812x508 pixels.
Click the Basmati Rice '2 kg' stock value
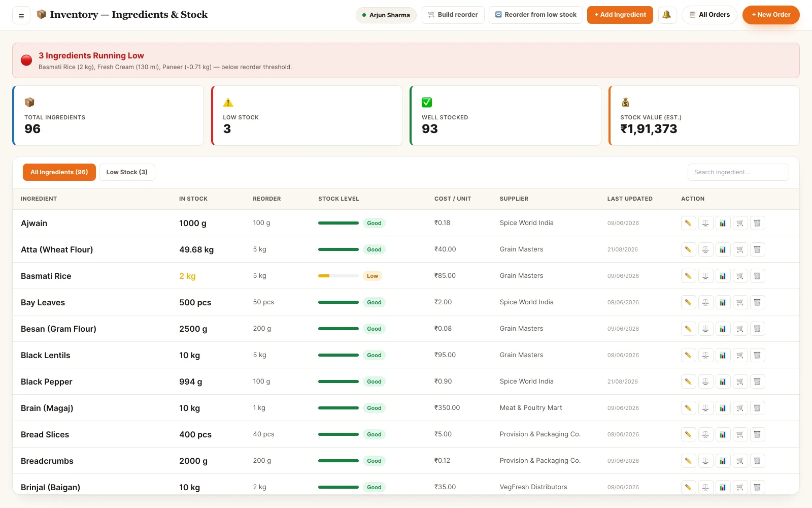187,276
